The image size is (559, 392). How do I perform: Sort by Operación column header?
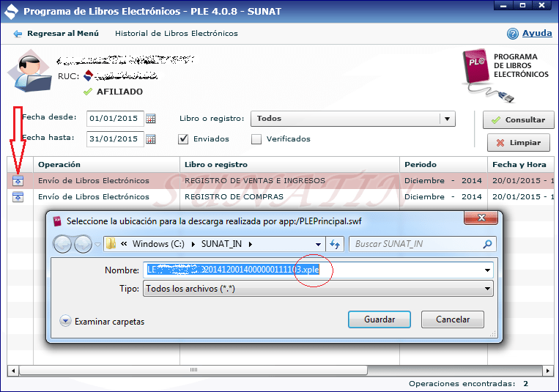[106, 164]
